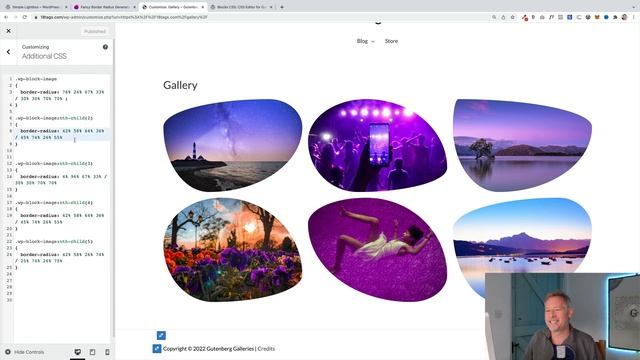Screen dimensions: 640x360
Task: Close the Blocks CSS Editor tab
Action: pos(271,7)
